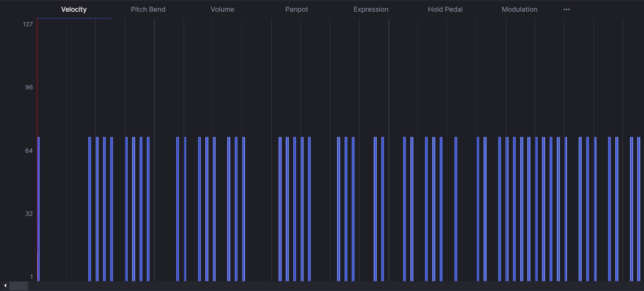The height and width of the screenshot is (291, 644).
Task: Open the Pitch Bend tab
Action: pyautogui.click(x=148, y=9)
